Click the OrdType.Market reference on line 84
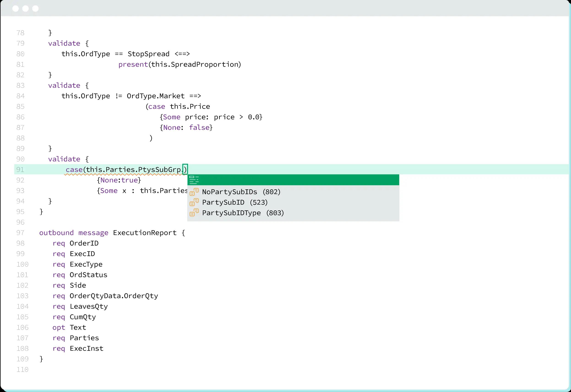 tap(156, 96)
